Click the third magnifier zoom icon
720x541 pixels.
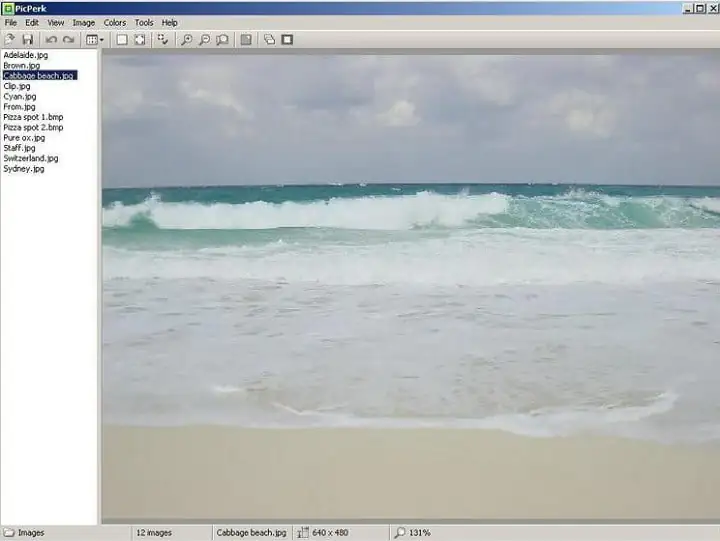tap(222, 40)
